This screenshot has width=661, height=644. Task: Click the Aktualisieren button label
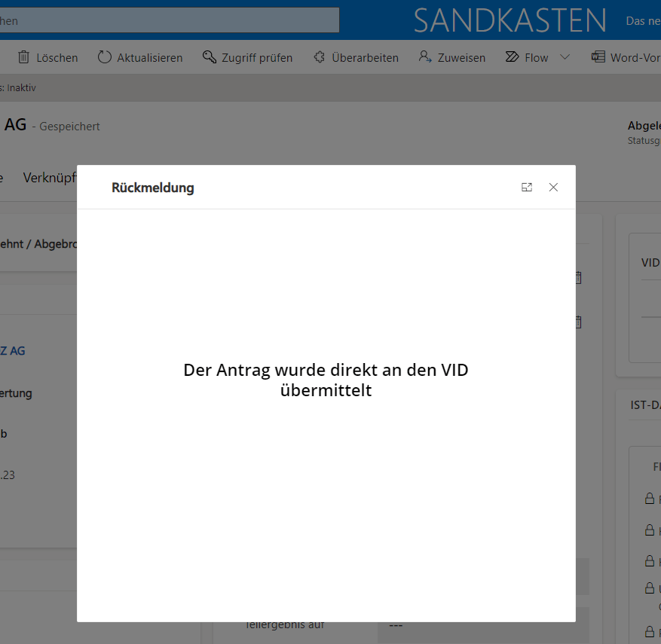point(150,58)
